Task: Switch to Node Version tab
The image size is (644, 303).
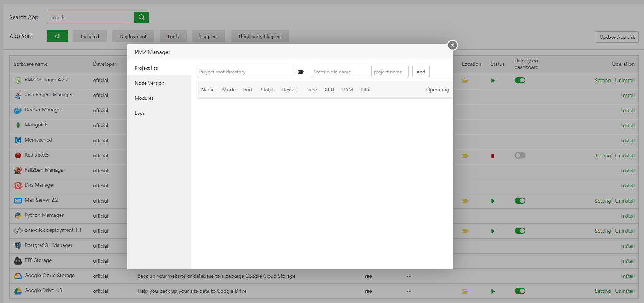Action: 150,83
